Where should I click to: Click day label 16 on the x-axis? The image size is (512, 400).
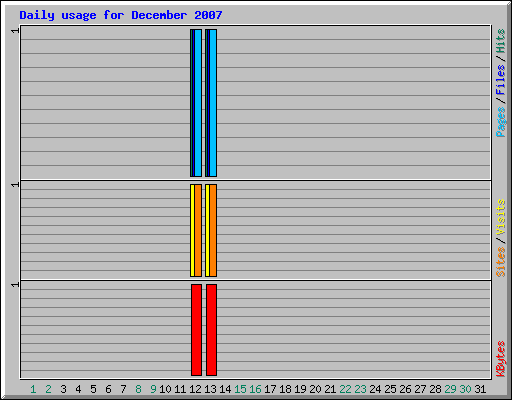coord(255,389)
